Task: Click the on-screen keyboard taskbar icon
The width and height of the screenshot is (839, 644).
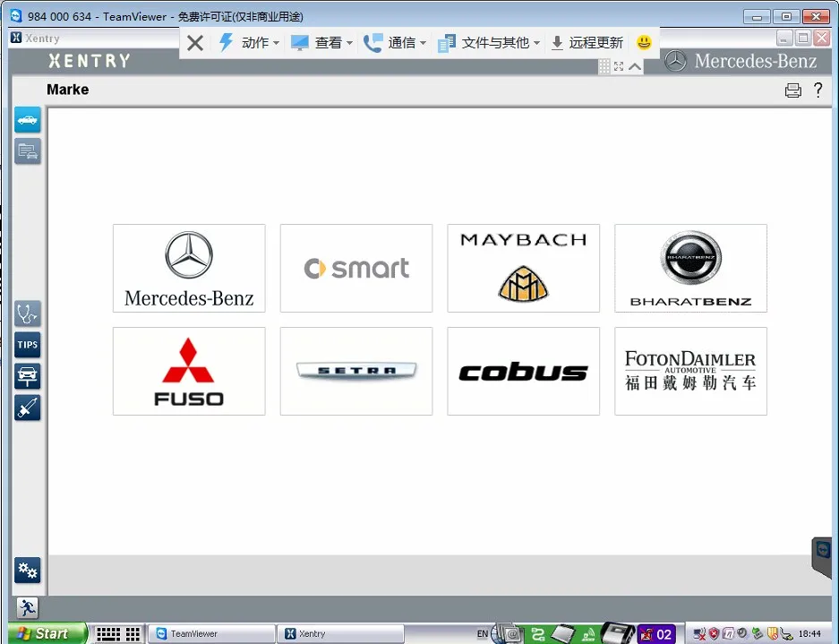Action: (x=108, y=634)
